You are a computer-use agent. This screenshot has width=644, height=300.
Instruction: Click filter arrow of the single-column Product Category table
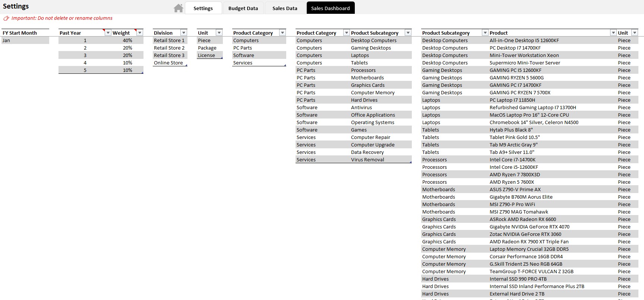pyautogui.click(x=282, y=33)
